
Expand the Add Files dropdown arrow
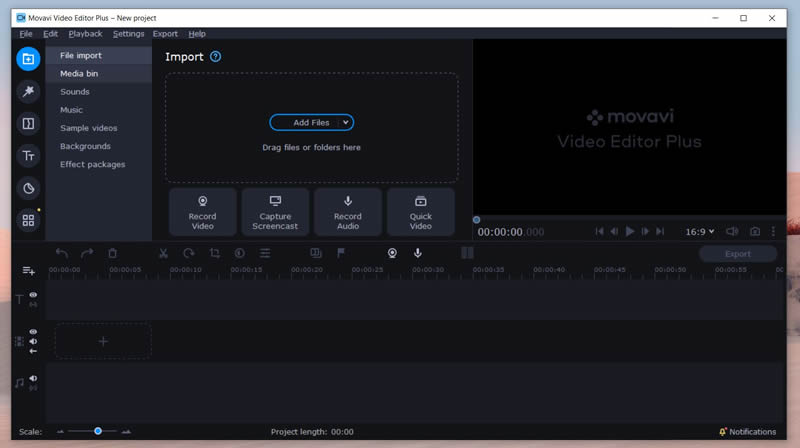pyautogui.click(x=345, y=122)
